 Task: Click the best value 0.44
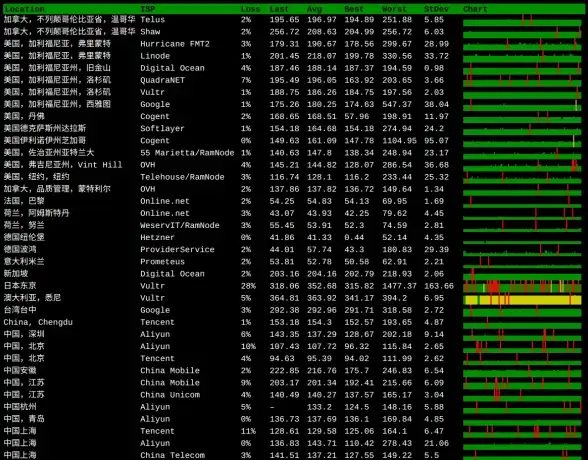tap(354, 237)
